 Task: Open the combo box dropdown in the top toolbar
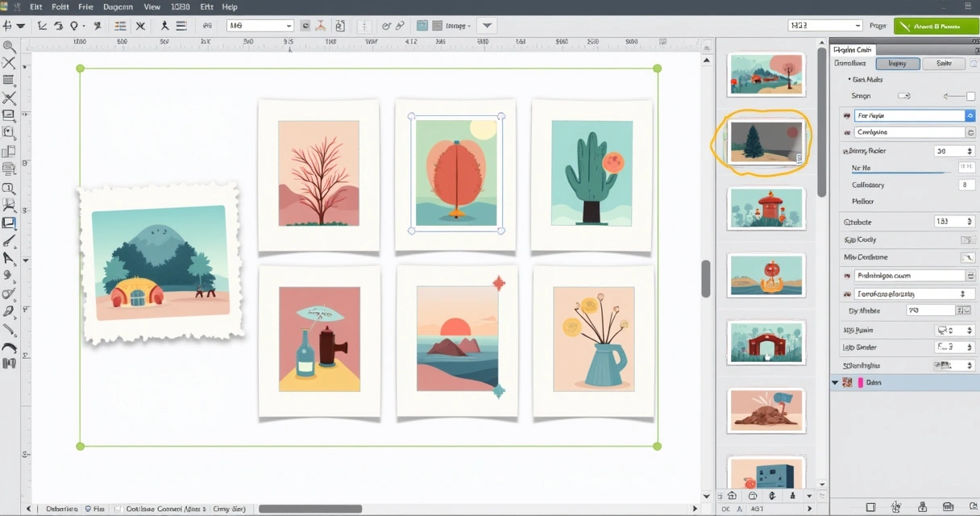click(289, 26)
